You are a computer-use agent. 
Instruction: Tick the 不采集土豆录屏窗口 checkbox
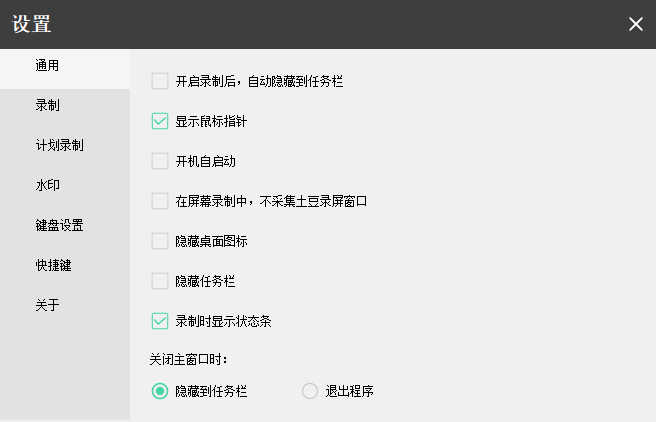pos(160,201)
